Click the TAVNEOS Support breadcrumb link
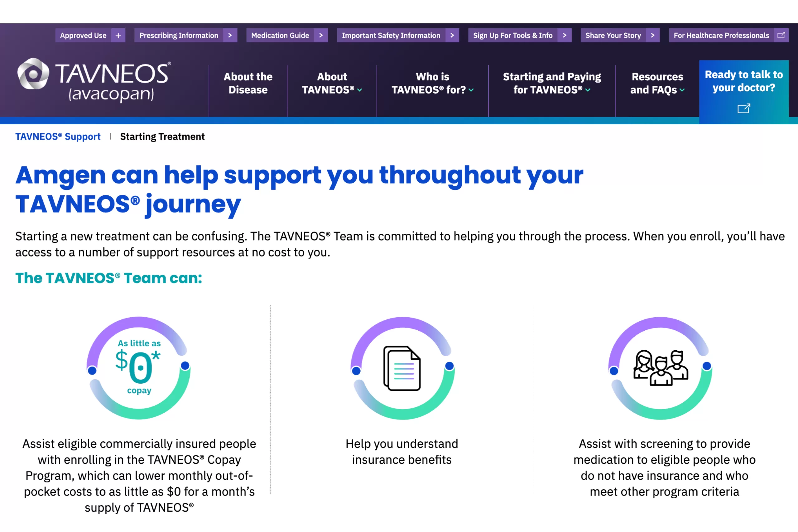The width and height of the screenshot is (798, 532). [x=58, y=137]
